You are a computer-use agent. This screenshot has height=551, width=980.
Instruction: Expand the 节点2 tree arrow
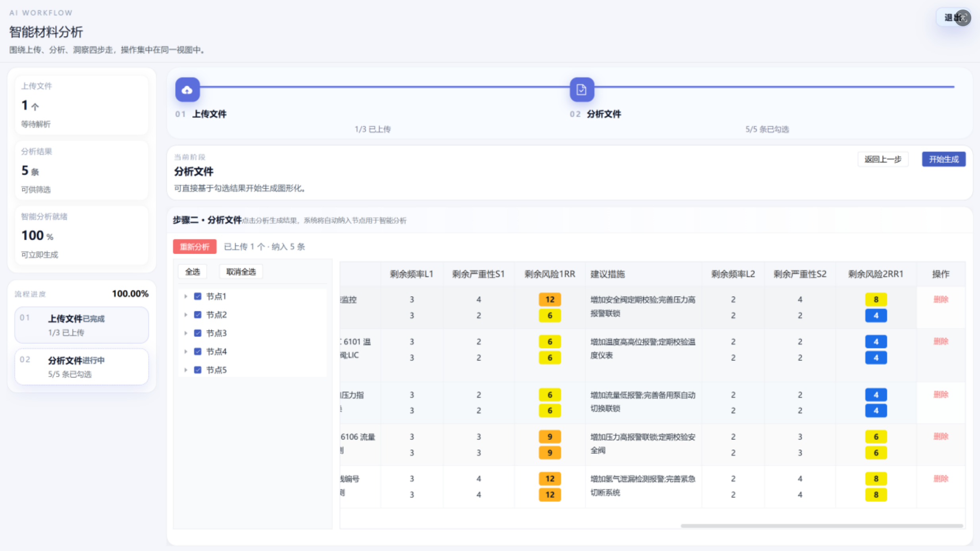tap(185, 315)
